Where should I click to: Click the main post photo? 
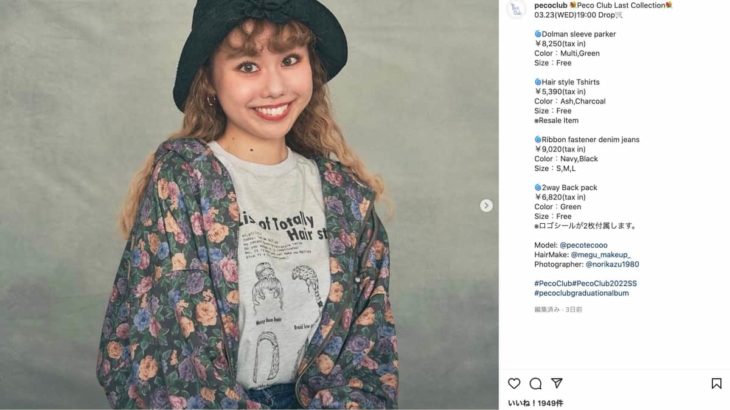pyautogui.click(x=248, y=205)
